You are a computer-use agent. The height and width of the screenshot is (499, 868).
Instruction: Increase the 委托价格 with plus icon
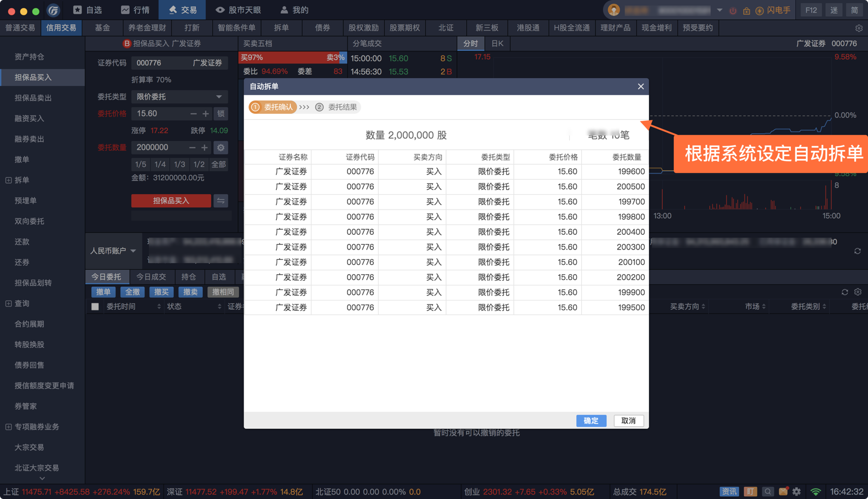coord(206,113)
